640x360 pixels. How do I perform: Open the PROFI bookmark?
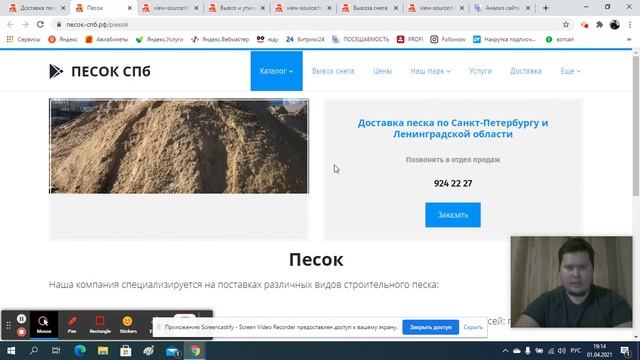(x=410, y=39)
